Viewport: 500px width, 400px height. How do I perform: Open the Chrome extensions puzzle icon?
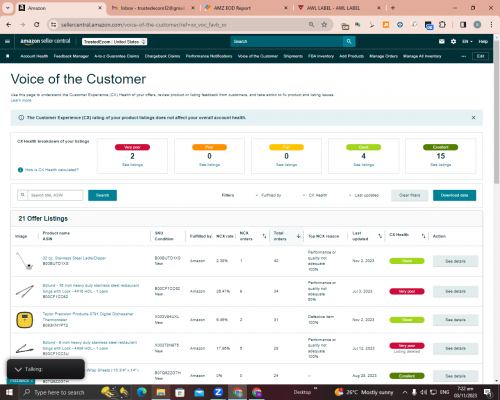(442, 25)
